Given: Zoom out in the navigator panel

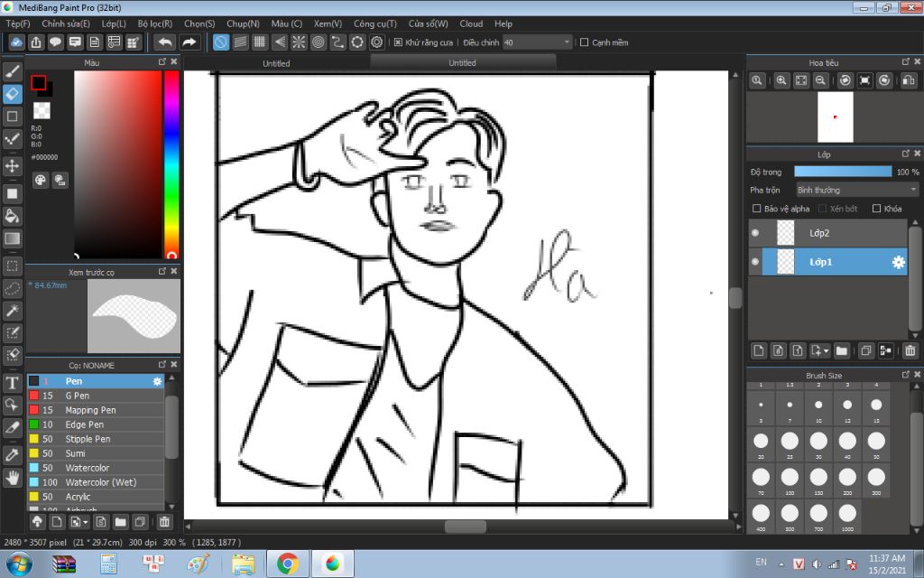Looking at the screenshot, I should 820,80.
